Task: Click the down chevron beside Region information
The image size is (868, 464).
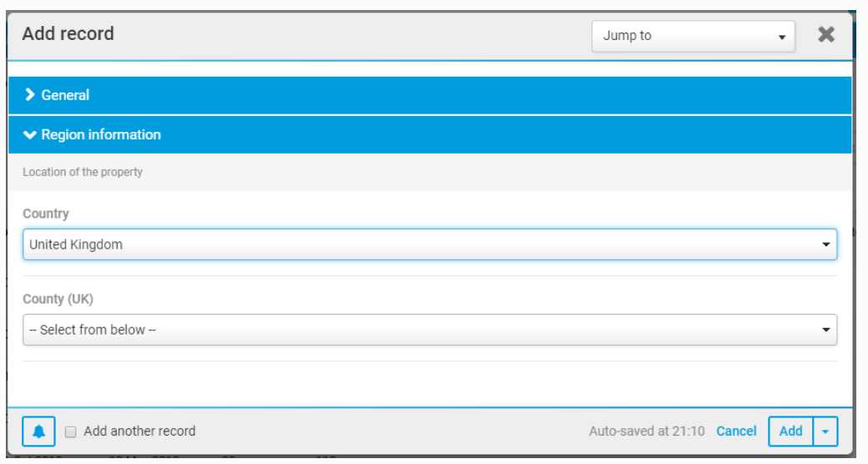Action: coord(31,134)
